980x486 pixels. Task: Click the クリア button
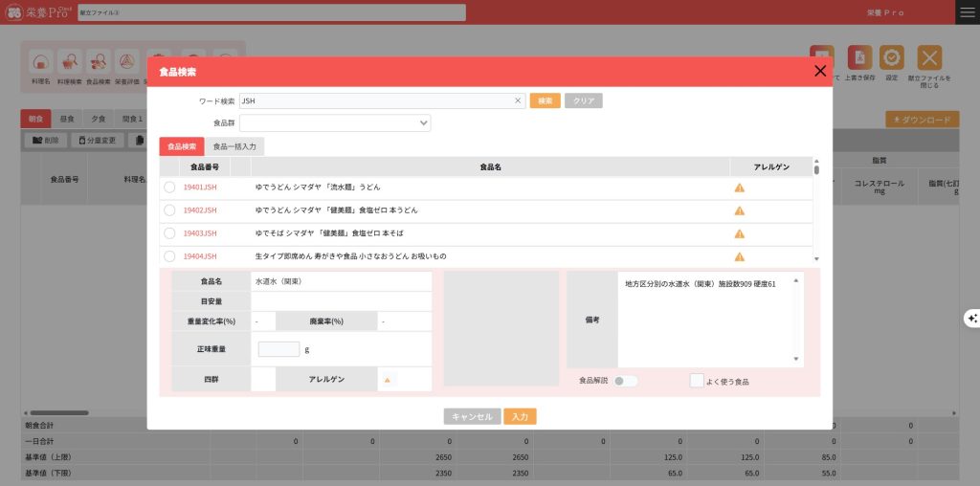[x=584, y=100]
